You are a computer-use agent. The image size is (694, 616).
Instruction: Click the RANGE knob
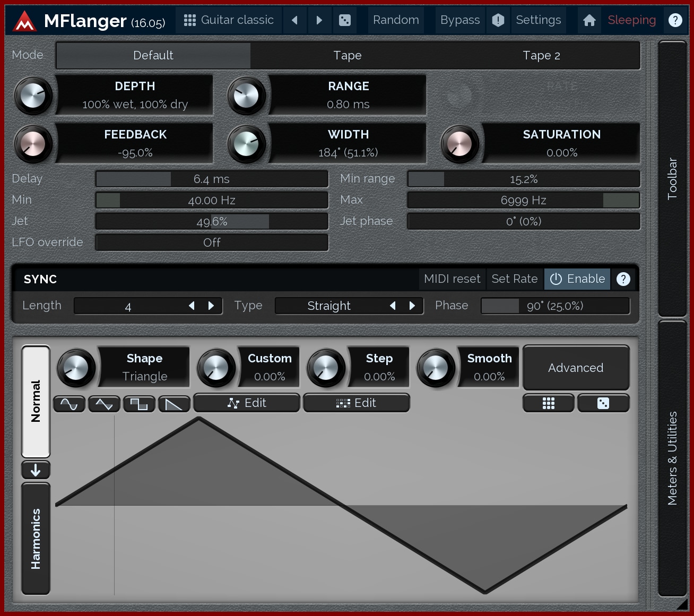pyautogui.click(x=246, y=96)
